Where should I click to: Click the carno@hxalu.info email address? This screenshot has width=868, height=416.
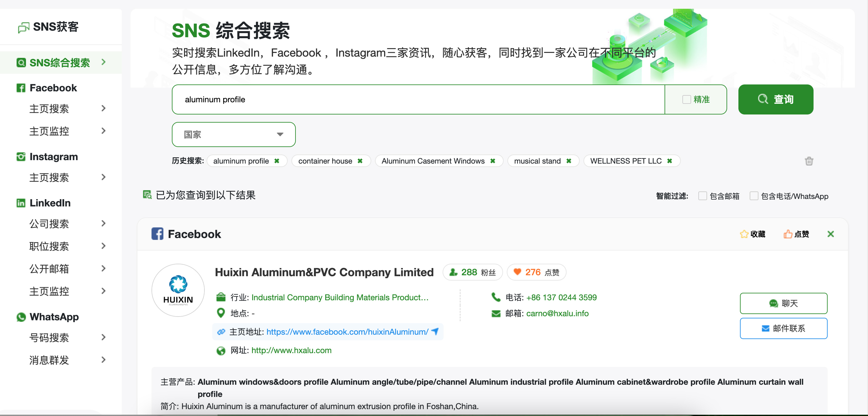click(x=557, y=313)
